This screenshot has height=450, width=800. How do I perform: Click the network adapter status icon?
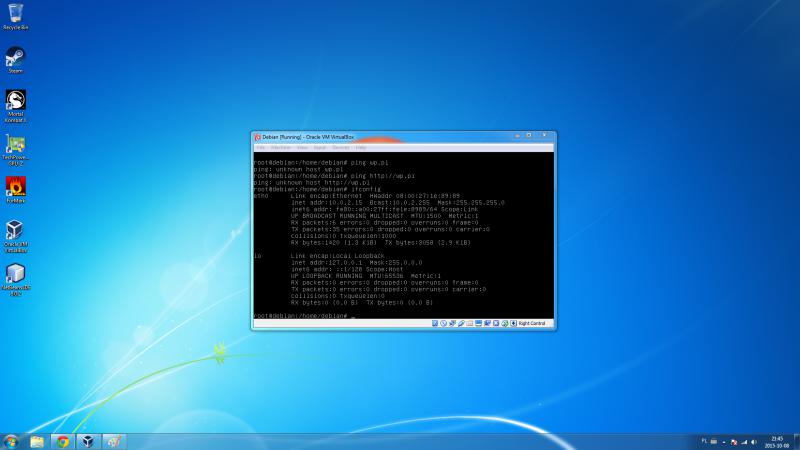click(x=454, y=323)
